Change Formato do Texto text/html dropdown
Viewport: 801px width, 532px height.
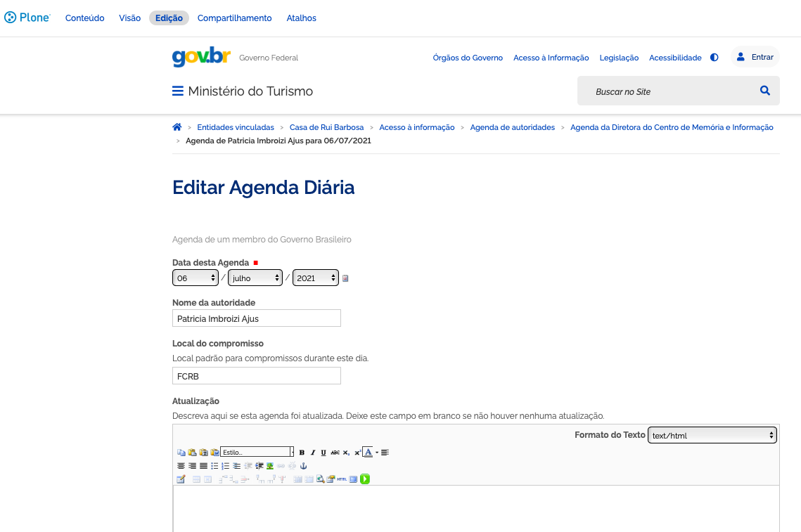coord(712,436)
